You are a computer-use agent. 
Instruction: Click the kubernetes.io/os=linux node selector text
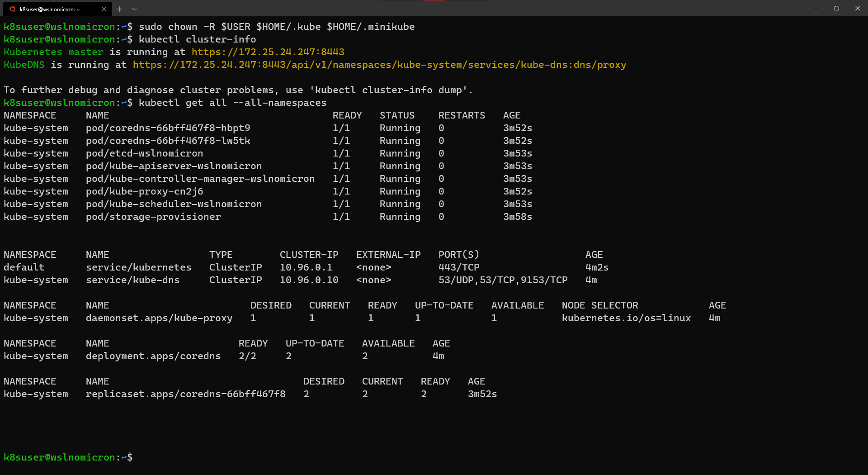(x=626, y=318)
